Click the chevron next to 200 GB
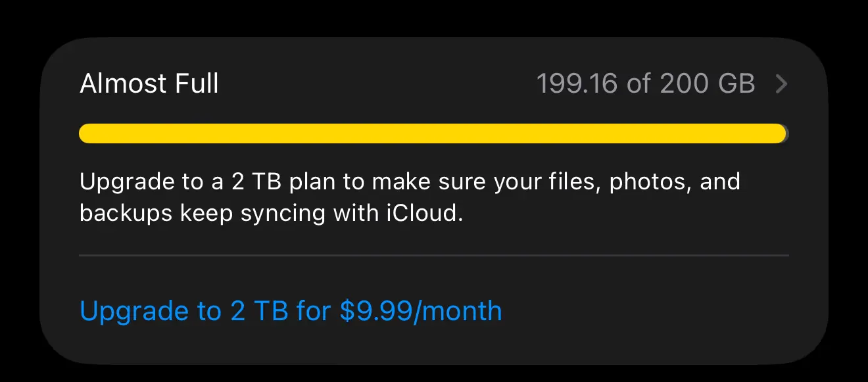This screenshot has width=868, height=382. (781, 84)
